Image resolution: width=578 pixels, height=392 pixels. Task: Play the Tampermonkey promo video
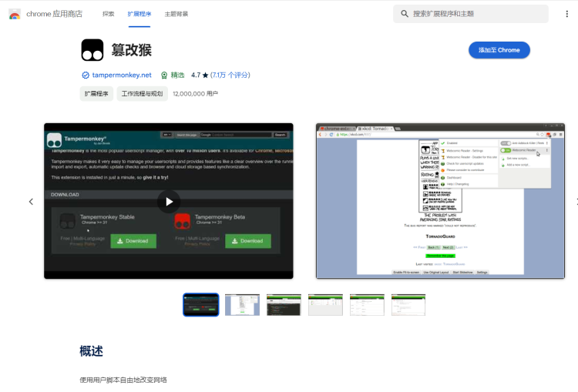click(x=169, y=202)
